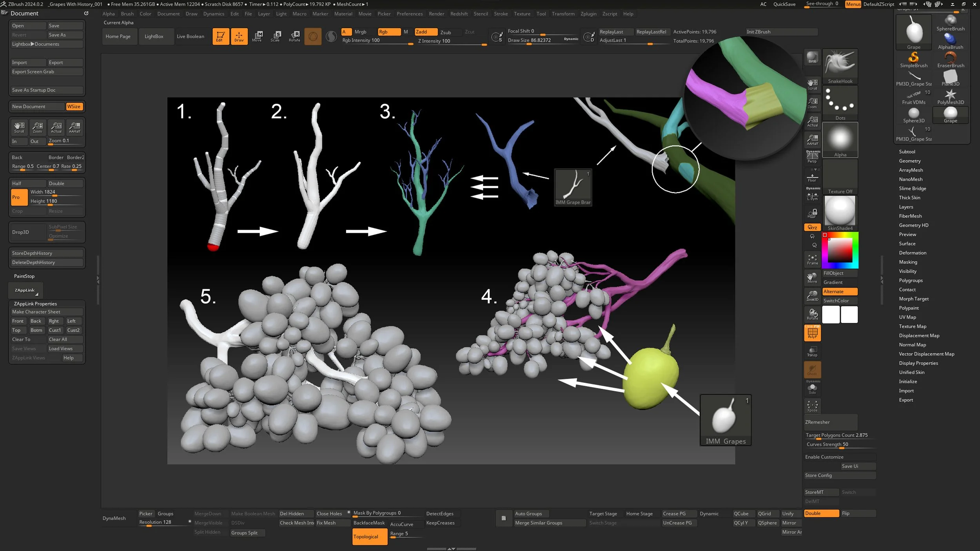Open the SnakeHook brush thumbnail
Screen dimensions: 980x551
click(x=840, y=66)
